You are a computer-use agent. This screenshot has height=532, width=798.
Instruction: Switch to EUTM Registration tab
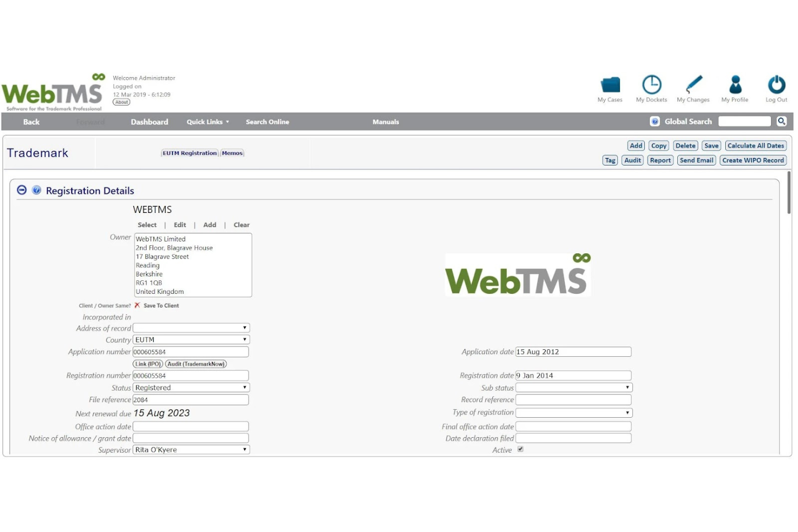[190, 153]
